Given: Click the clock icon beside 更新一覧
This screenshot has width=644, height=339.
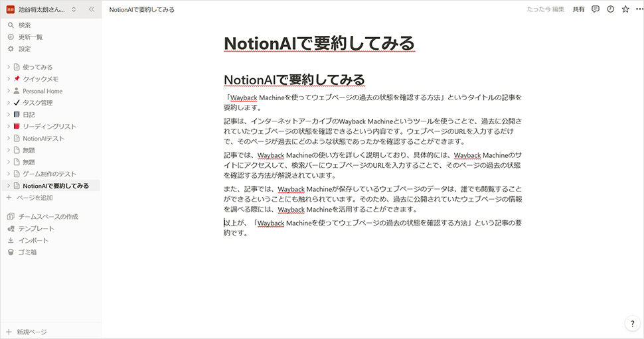Looking at the screenshot, I should (11, 37).
